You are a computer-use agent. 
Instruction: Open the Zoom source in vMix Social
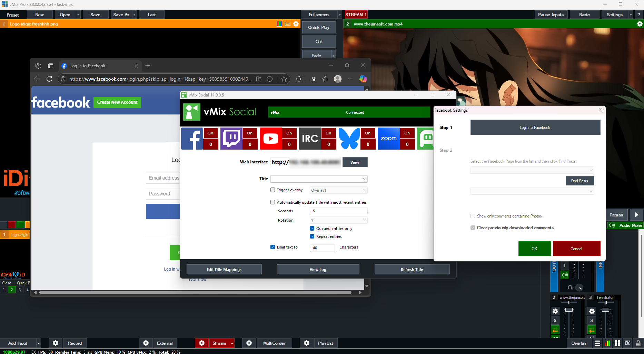(x=389, y=138)
